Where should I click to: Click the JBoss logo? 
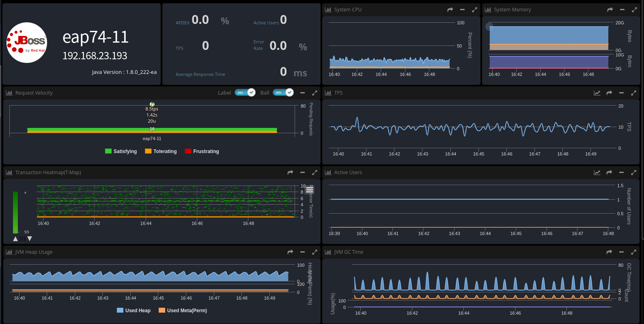point(27,43)
